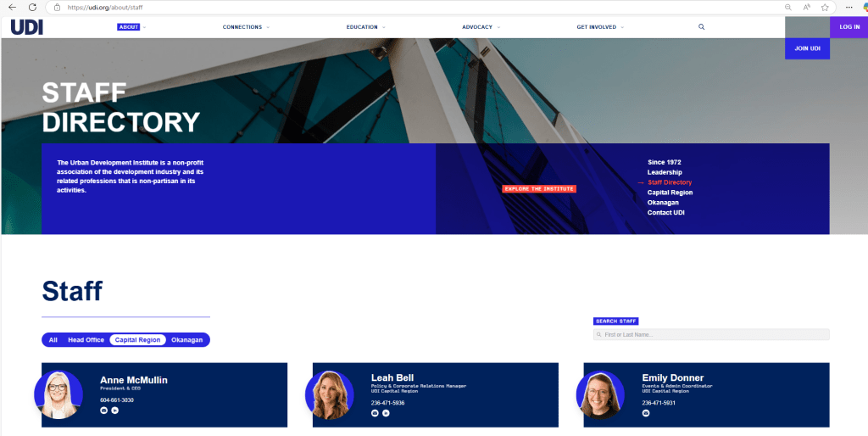Click Anne McMullin's email icon

pos(104,411)
